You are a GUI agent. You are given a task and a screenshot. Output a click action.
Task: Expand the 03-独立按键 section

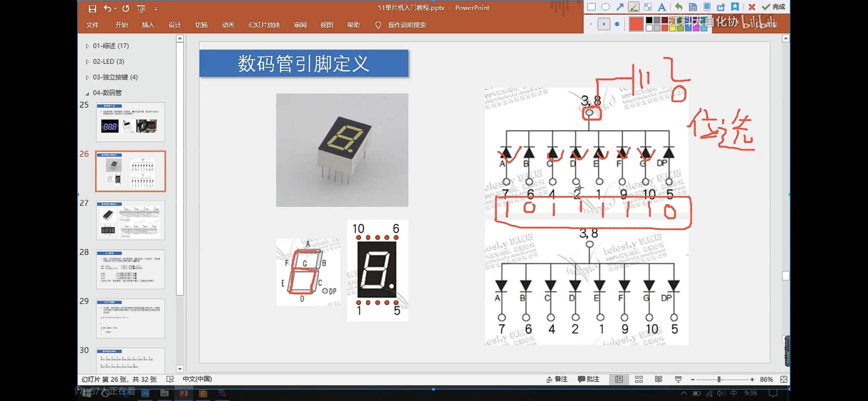[x=87, y=77]
